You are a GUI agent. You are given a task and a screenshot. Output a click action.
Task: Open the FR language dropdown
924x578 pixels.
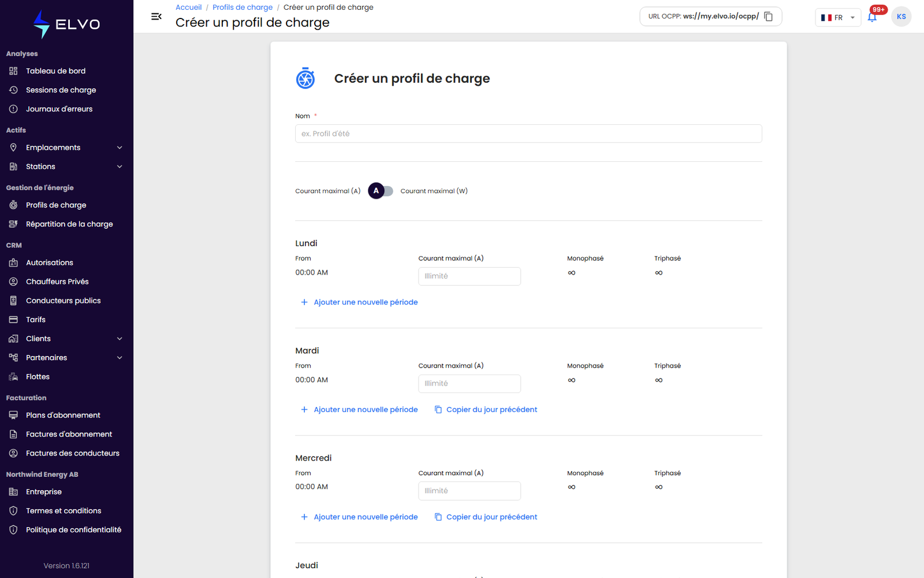[x=838, y=17]
